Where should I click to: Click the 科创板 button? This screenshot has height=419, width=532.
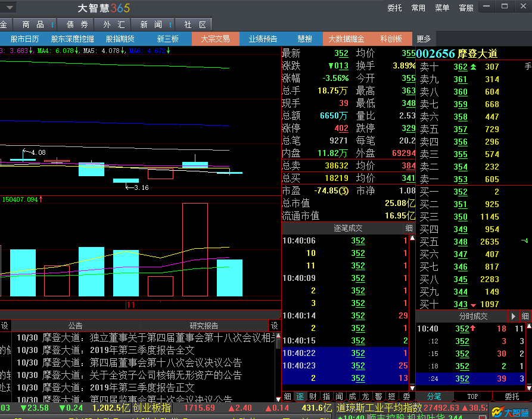click(x=391, y=39)
